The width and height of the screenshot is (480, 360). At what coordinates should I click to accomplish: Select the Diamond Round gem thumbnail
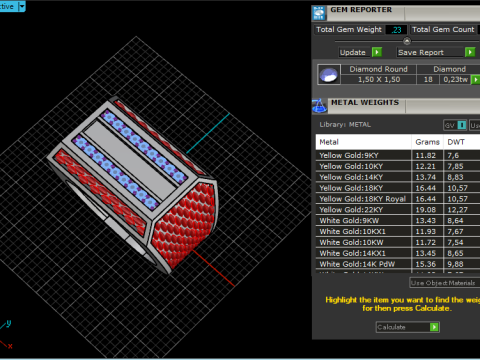pyautogui.click(x=329, y=74)
